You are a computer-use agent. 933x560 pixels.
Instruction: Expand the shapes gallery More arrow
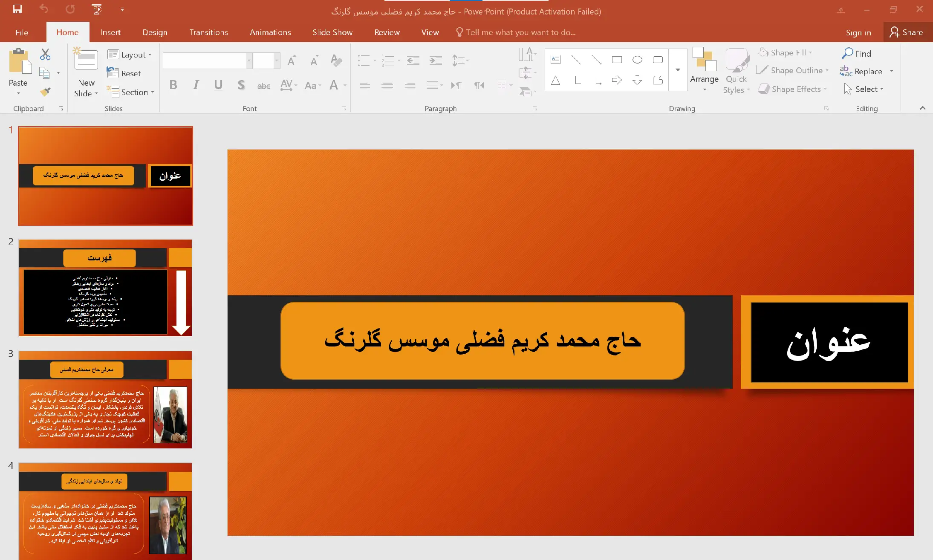[x=678, y=69]
